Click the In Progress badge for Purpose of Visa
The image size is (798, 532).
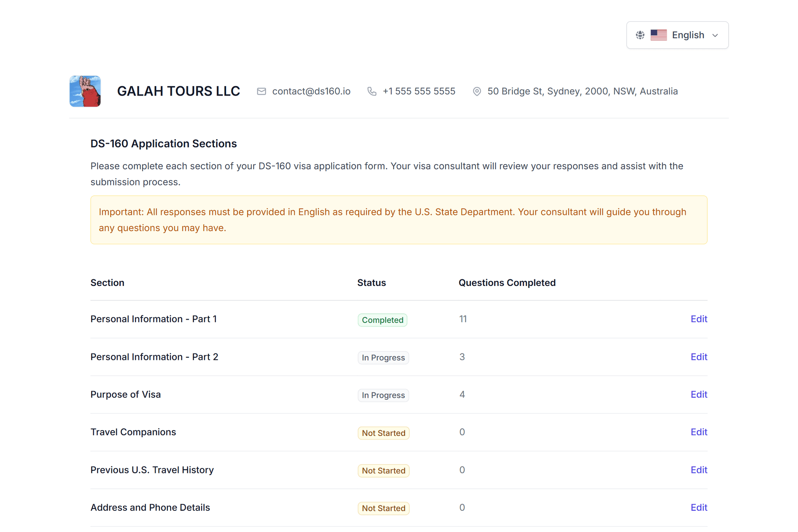[x=383, y=395]
